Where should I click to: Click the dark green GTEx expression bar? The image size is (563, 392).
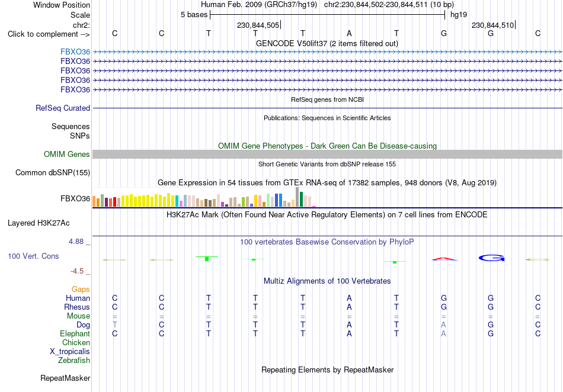pyautogui.click(x=301, y=200)
